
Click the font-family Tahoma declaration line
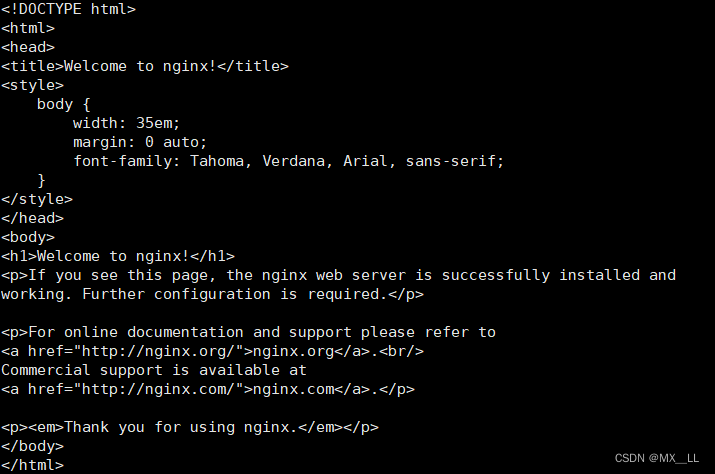click(x=288, y=161)
